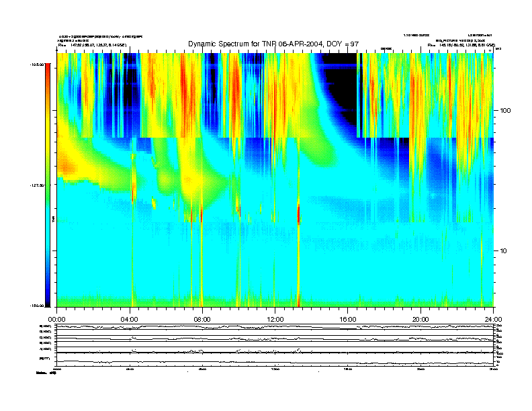Click the 12:00 time axis label
The image size is (532, 411).
tap(275, 320)
